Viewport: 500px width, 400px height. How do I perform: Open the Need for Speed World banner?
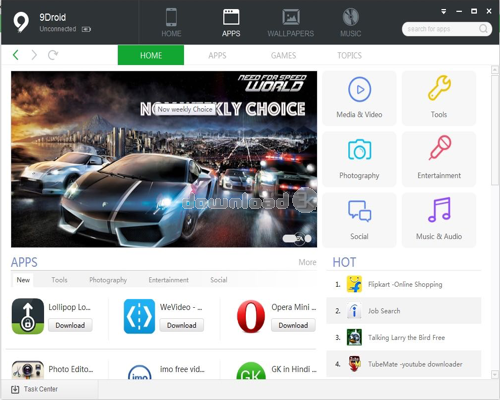pos(164,159)
